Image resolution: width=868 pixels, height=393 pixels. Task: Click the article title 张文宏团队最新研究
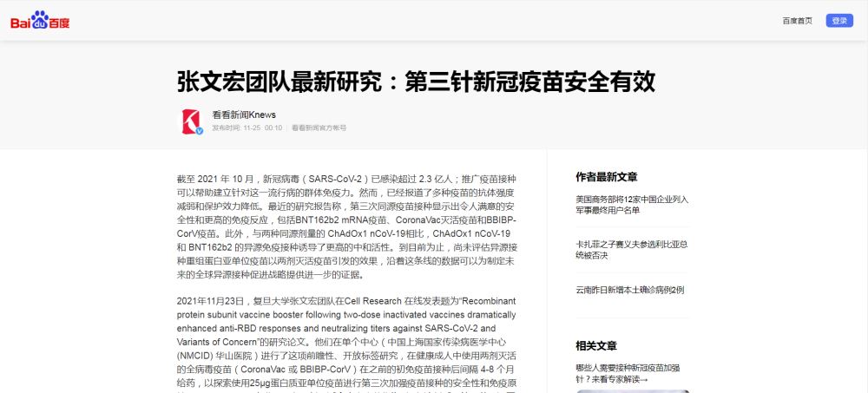click(417, 82)
